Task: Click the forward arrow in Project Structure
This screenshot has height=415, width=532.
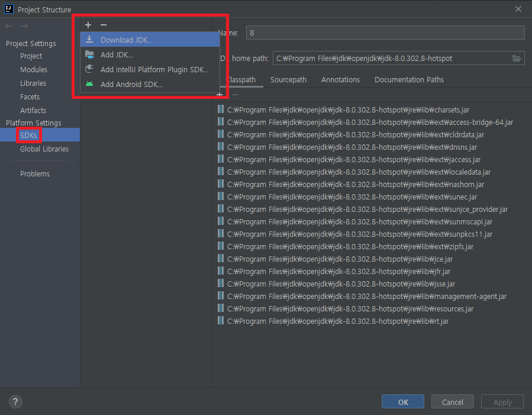Action: coord(24,26)
